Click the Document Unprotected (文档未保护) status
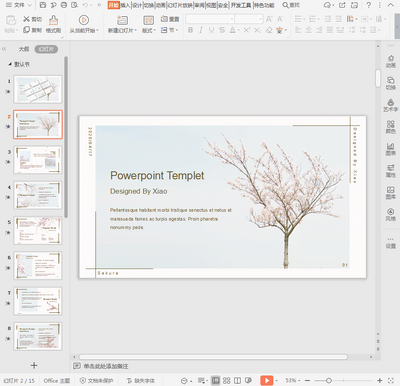The image size is (400, 386). tap(97, 380)
